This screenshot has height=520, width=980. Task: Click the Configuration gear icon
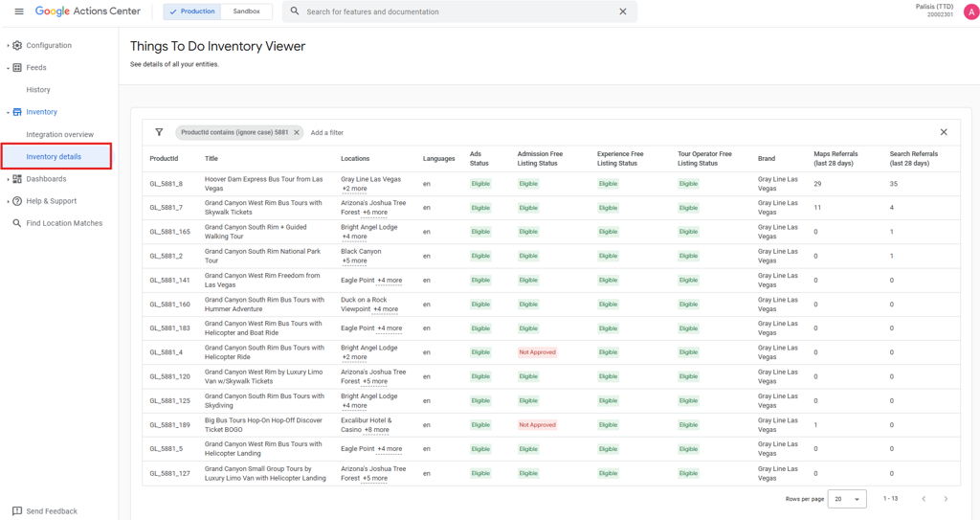(17, 45)
